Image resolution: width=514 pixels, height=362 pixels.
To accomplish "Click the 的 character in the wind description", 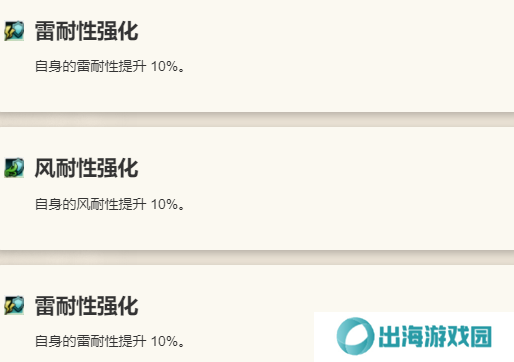I will (69, 204).
